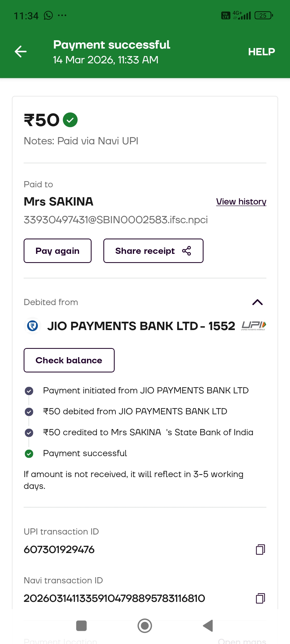This screenshot has width=290, height=644.
Task: Copy the Navi transaction ID
Action: pyautogui.click(x=260, y=598)
